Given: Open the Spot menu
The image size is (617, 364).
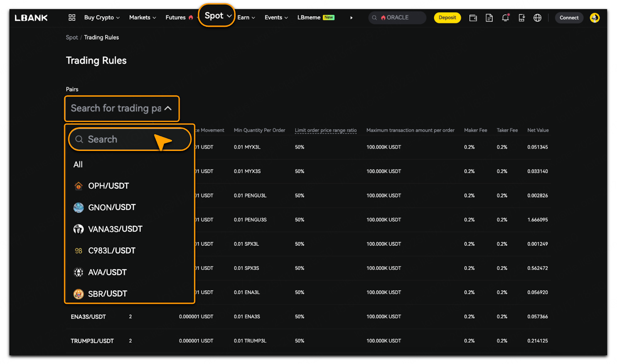Looking at the screenshot, I should [x=217, y=16].
